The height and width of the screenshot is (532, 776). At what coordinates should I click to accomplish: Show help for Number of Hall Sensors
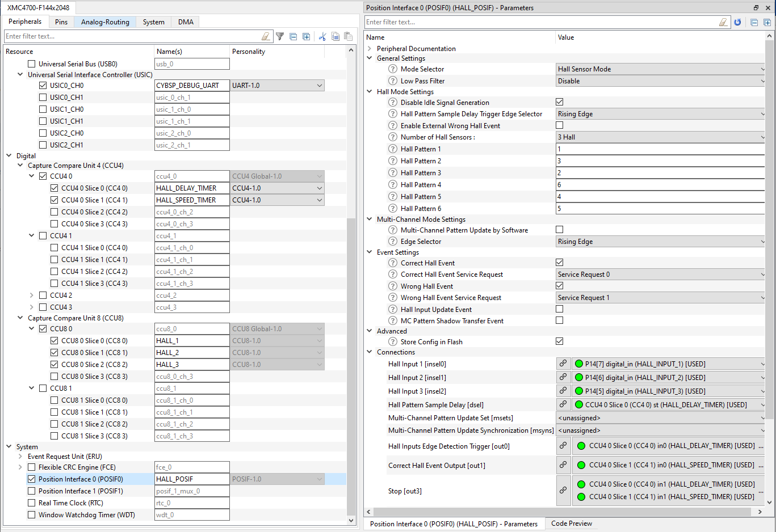393,137
